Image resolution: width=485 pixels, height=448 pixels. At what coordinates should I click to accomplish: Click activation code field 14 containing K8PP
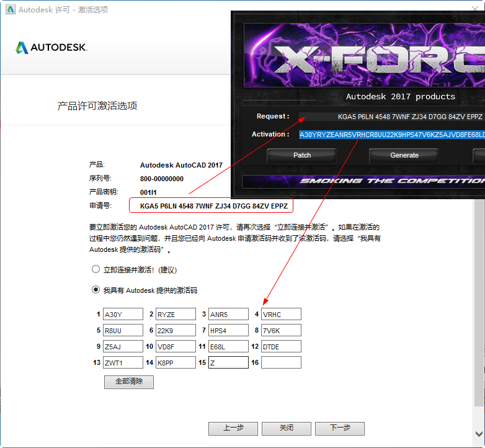click(x=176, y=362)
